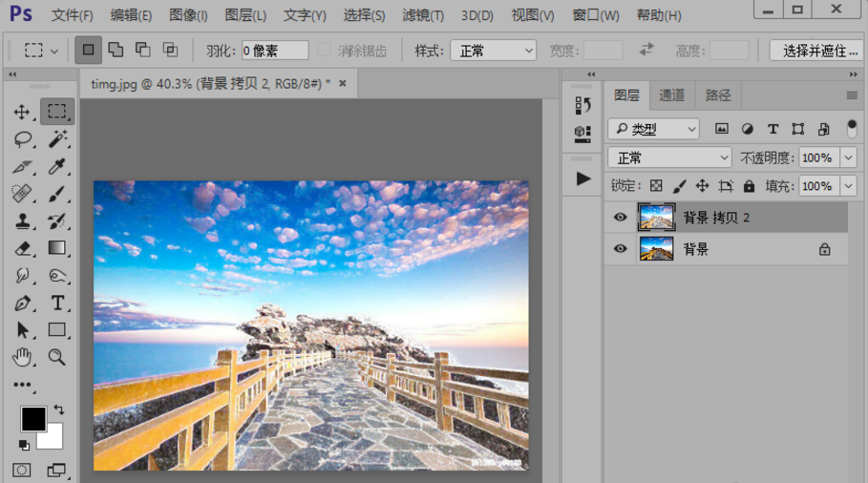Toggle Quick Mask mode
The image size is (868, 483).
tap(22, 471)
